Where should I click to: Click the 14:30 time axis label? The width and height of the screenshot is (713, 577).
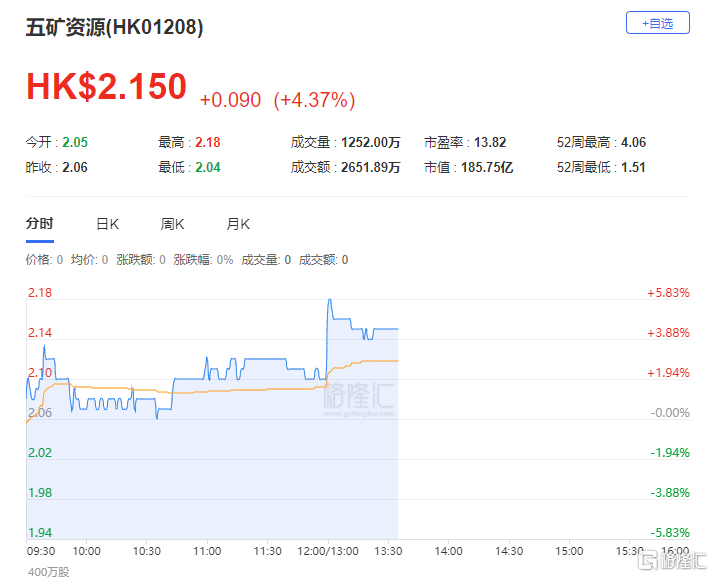tap(509, 551)
